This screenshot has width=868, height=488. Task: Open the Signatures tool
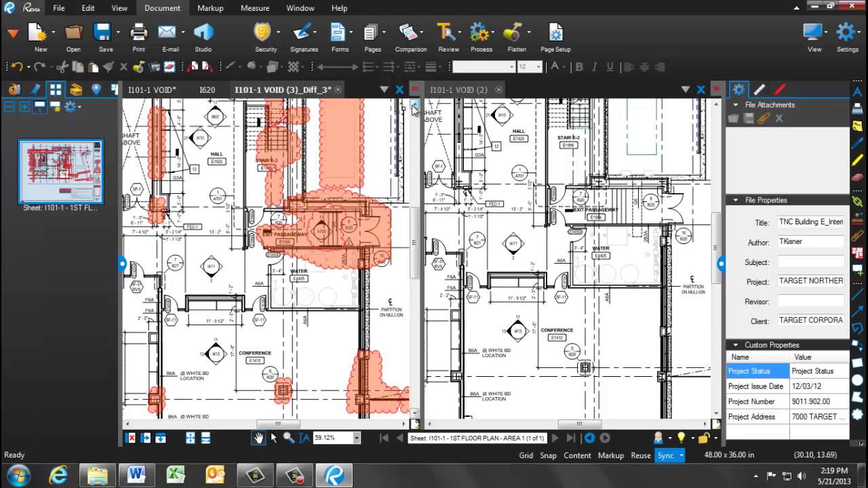click(303, 33)
